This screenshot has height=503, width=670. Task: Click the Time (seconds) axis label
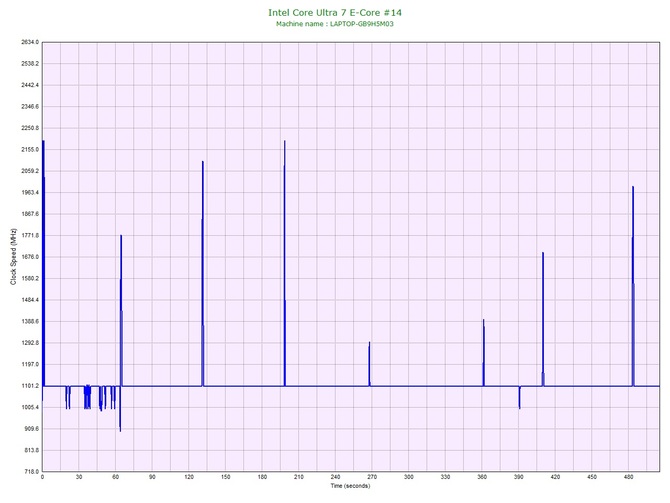pos(350,486)
